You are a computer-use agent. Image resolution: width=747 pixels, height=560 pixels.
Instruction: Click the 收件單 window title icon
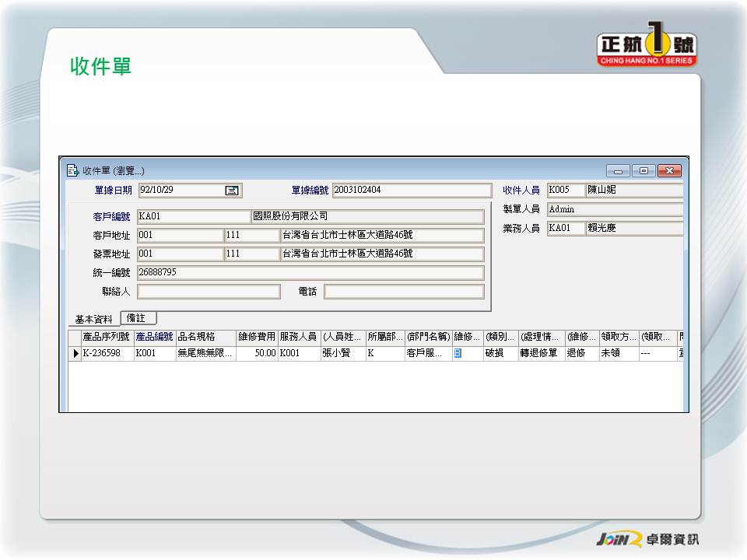tap(72, 170)
